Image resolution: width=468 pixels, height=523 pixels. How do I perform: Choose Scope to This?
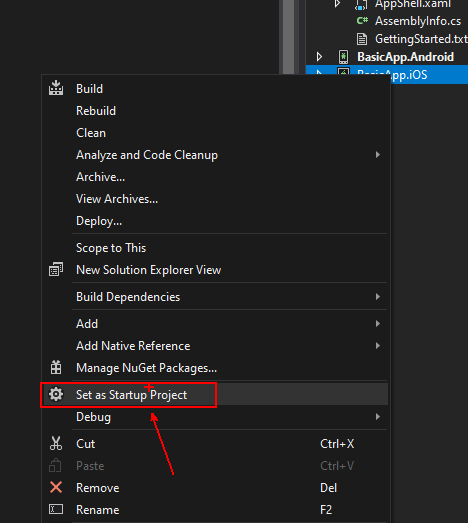click(111, 248)
